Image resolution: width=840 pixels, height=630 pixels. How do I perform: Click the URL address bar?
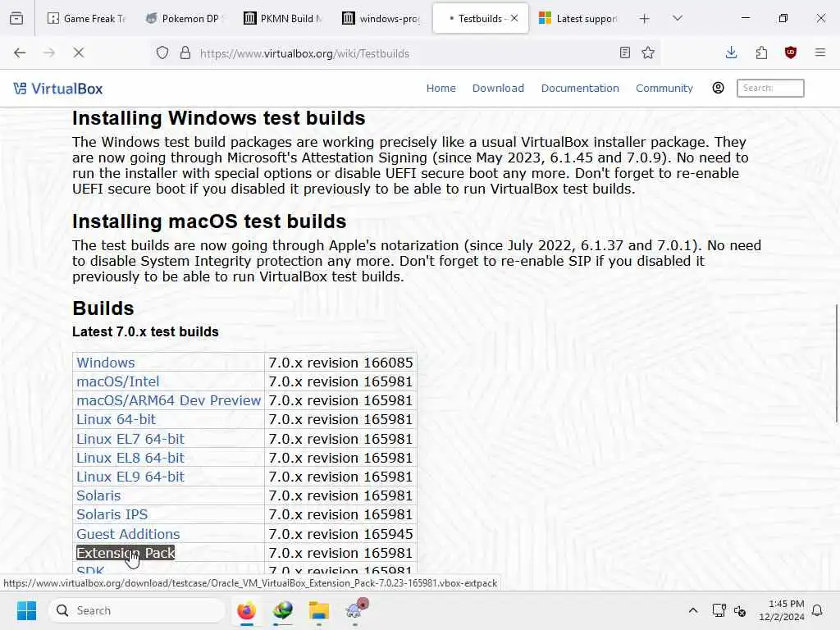pos(407,53)
